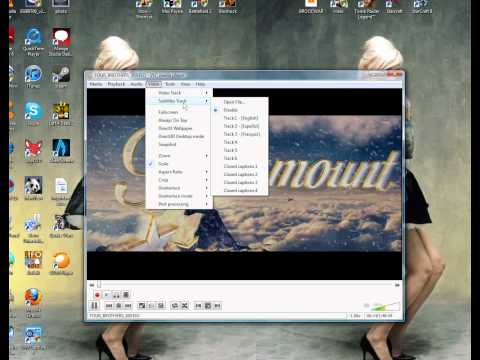The width and height of the screenshot is (480, 360).
Task: Open the View menu
Action: pyautogui.click(x=185, y=84)
